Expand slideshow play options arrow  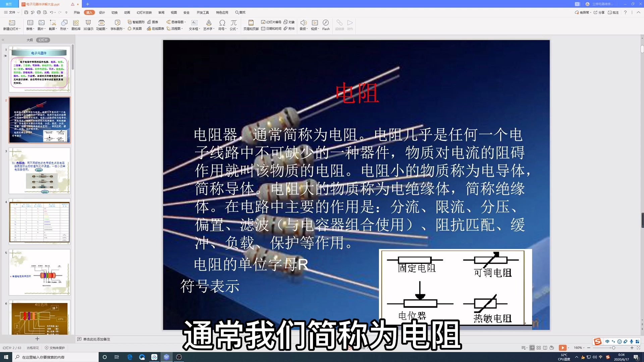(569, 348)
